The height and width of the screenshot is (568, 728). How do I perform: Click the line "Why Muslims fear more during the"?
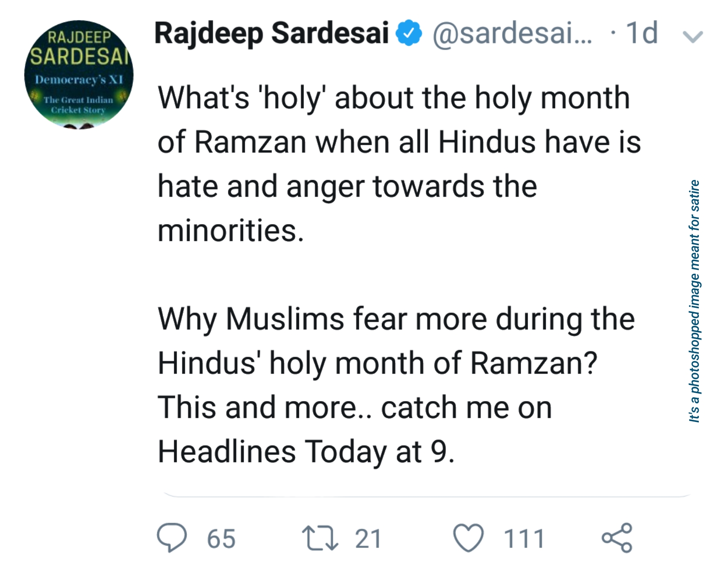(x=396, y=319)
